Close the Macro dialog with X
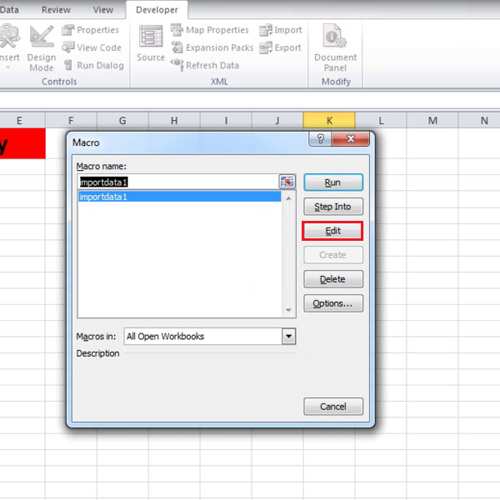Viewport: 500px width, 500px height. click(351, 139)
